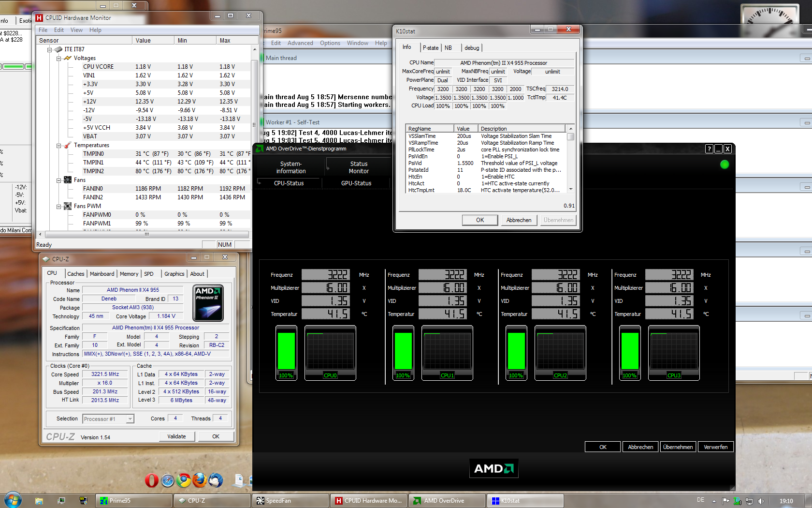Viewport: 812px width, 508px height.
Task: Switch to the P-state tab in K10stat
Action: [431, 48]
